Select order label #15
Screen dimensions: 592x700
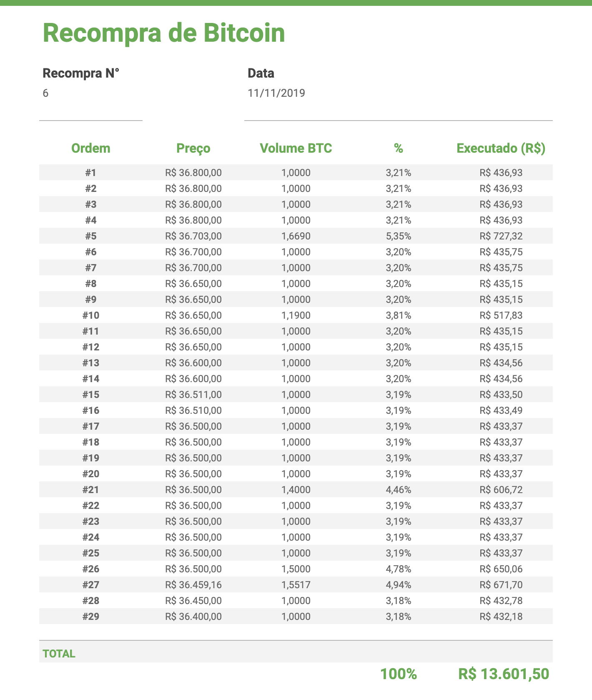point(91,395)
